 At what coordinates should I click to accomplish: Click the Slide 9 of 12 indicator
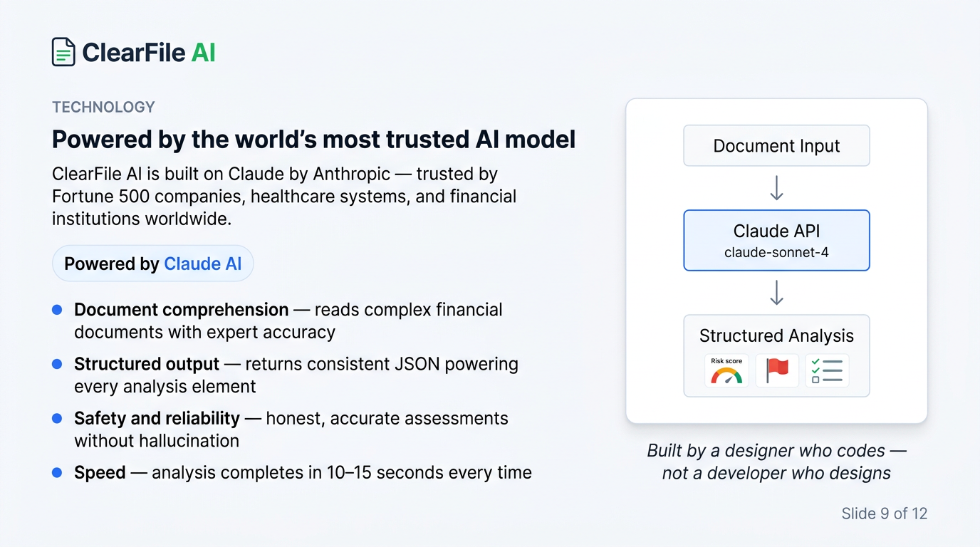coord(885,514)
